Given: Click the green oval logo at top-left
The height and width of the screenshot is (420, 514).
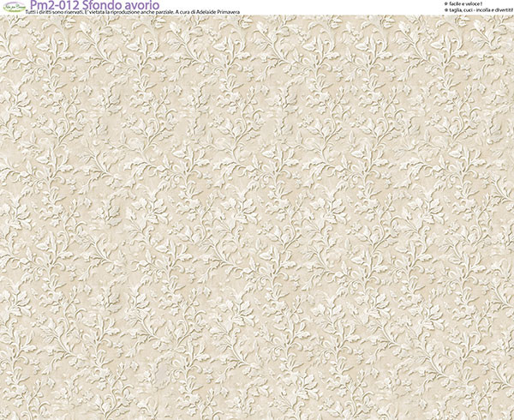Looking at the screenshot, I should [14, 5].
